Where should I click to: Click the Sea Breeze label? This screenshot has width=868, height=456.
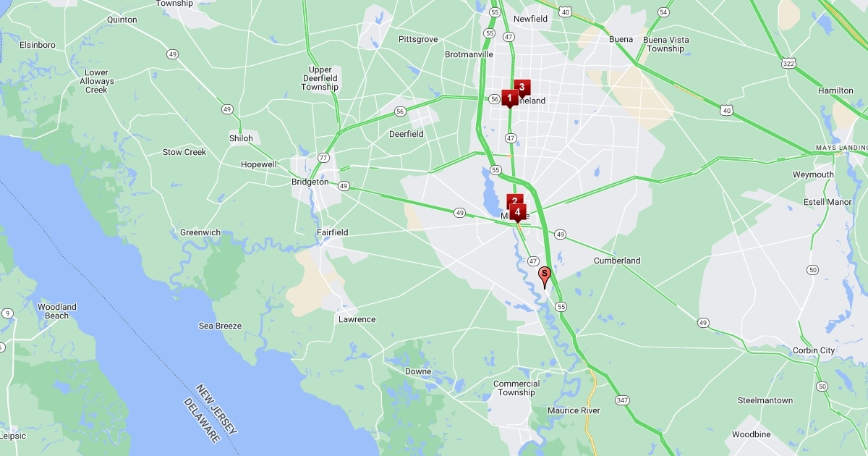tap(220, 326)
